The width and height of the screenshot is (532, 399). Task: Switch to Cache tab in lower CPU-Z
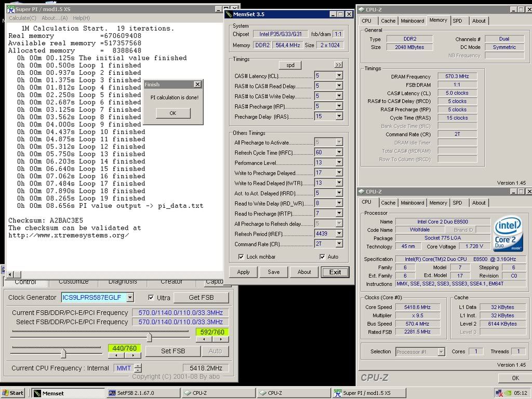tap(388, 203)
